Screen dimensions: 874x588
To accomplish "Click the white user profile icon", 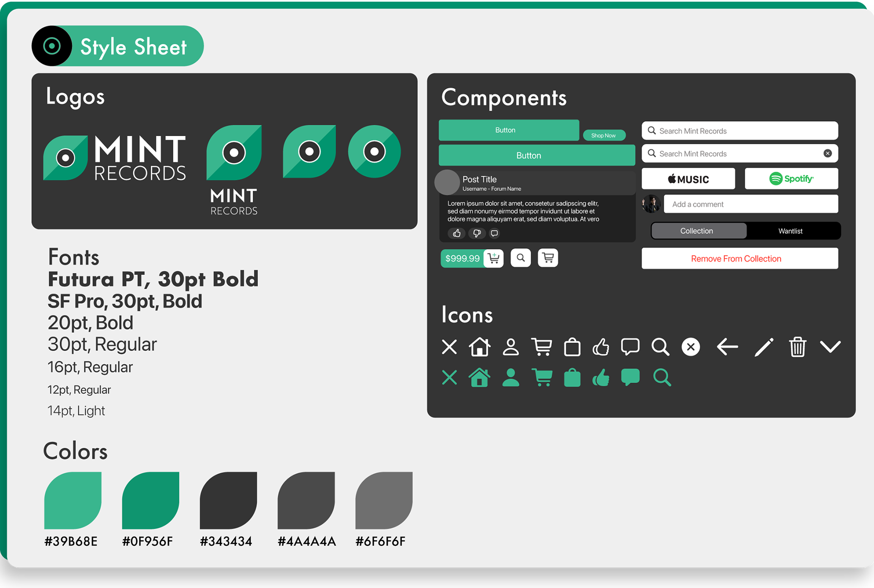I will pos(511,347).
